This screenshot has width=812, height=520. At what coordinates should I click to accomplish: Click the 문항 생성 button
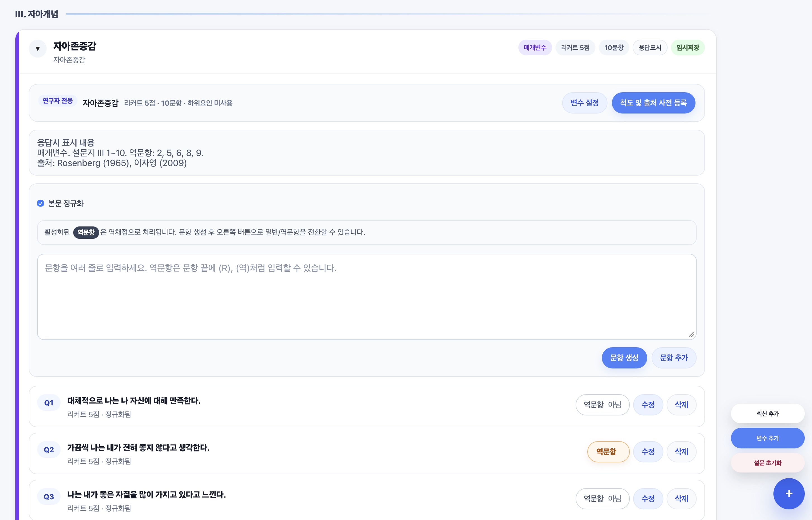tap(624, 358)
